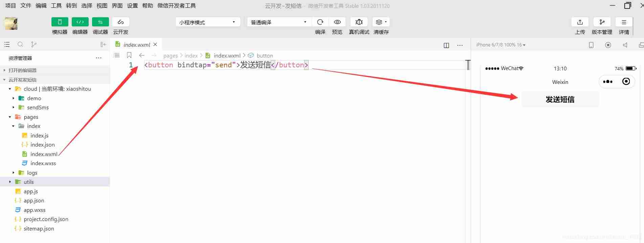Open version management
The height and width of the screenshot is (243, 644).
[602, 22]
